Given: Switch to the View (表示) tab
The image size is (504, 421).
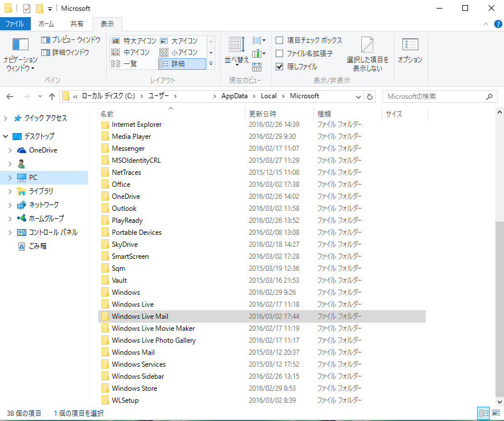Looking at the screenshot, I should click(107, 24).
